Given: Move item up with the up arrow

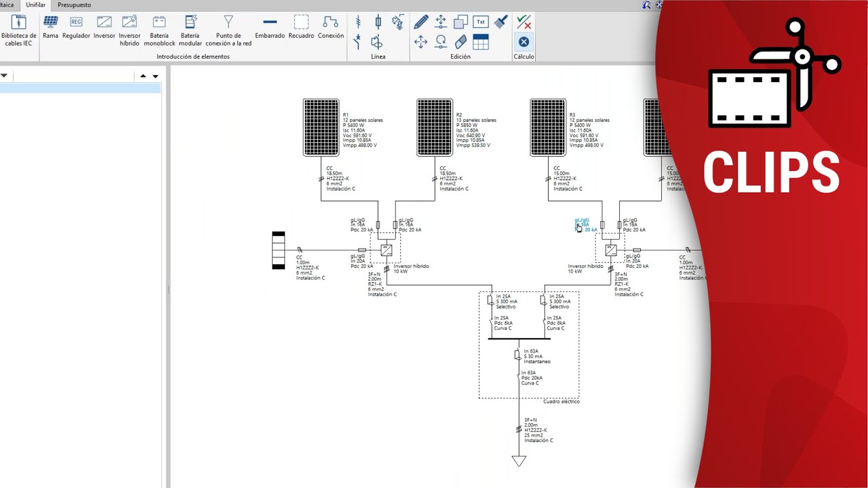Looking at the screenshot, I should (143, 76).
